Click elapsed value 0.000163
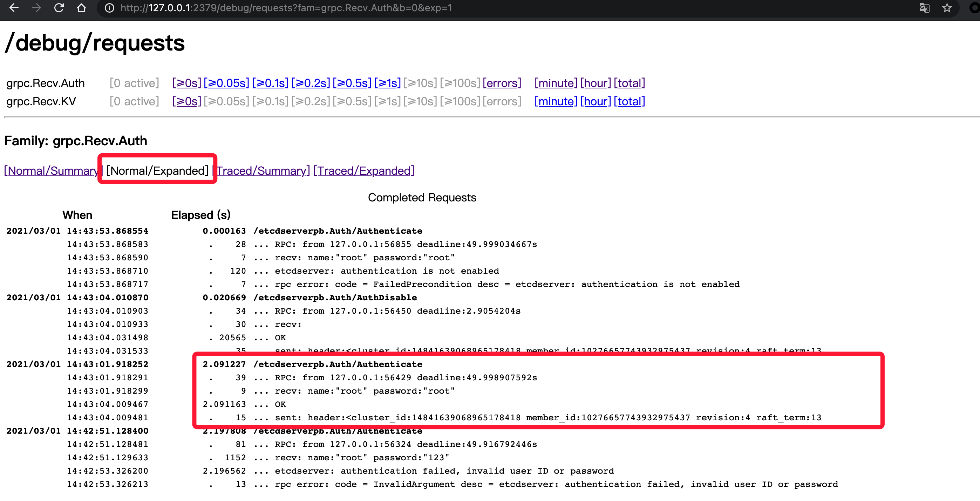The width and height of the screenshot is (980, 501). click(x=224, y=231)
